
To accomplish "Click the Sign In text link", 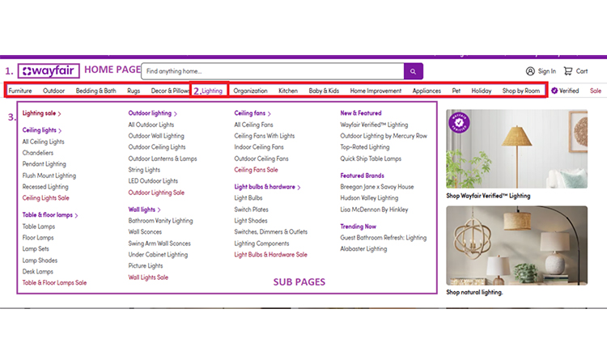I will click(546, 71).
